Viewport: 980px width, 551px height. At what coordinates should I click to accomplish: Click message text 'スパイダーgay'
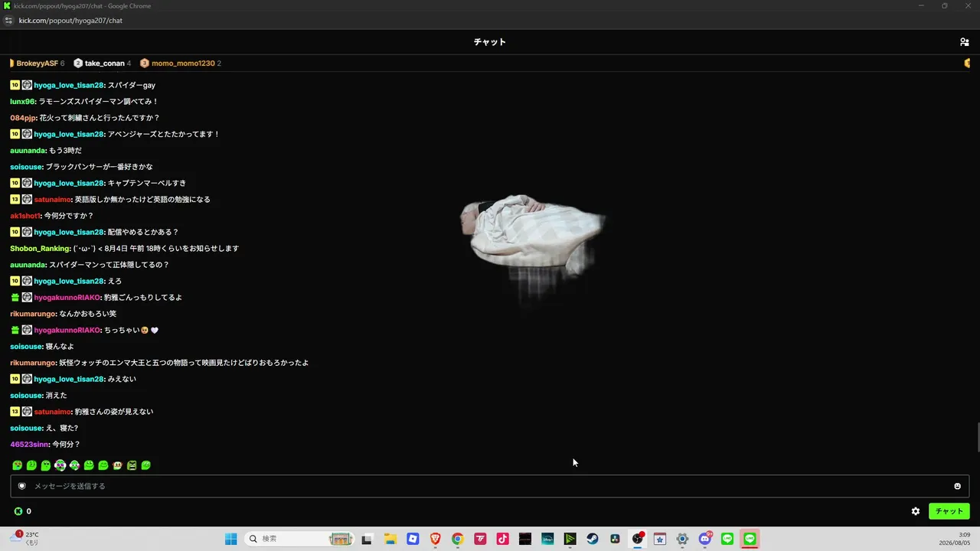132,85
